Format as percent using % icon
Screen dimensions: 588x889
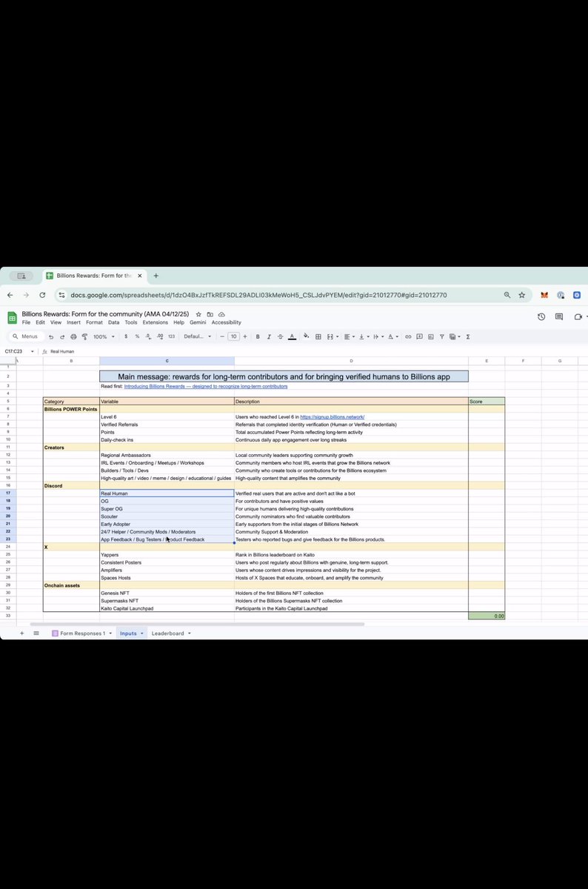coord(137,336)
